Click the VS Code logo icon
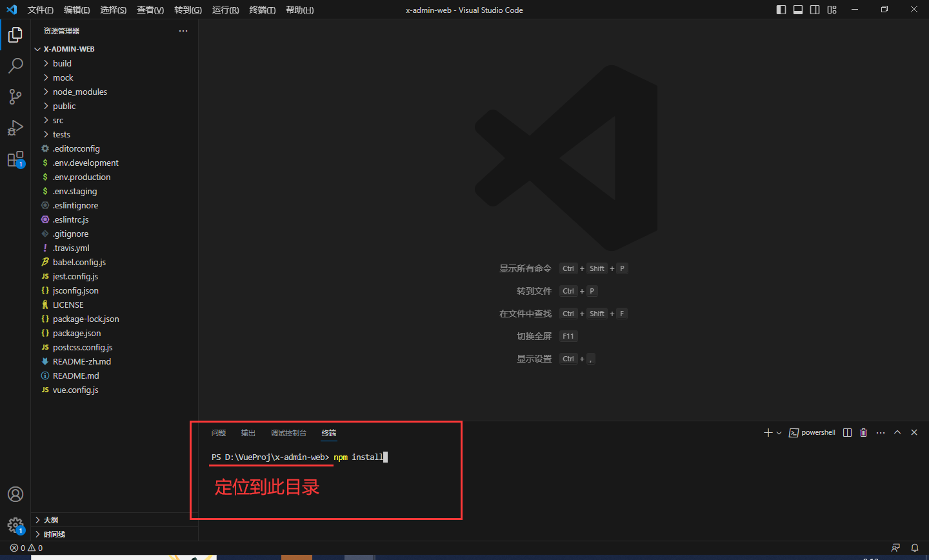The width and height of the screenshot is (929, 560). (x=12, y=10)
